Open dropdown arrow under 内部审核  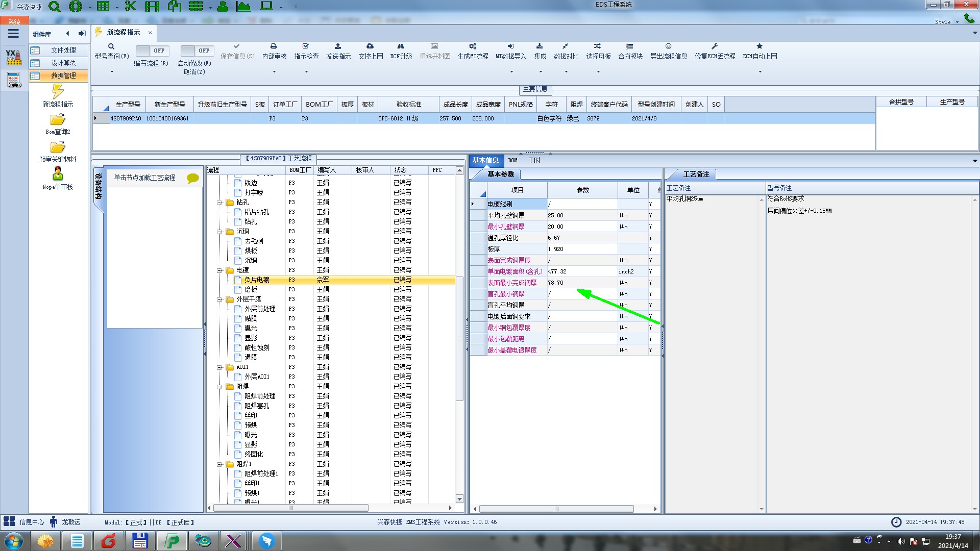[274, 71]
